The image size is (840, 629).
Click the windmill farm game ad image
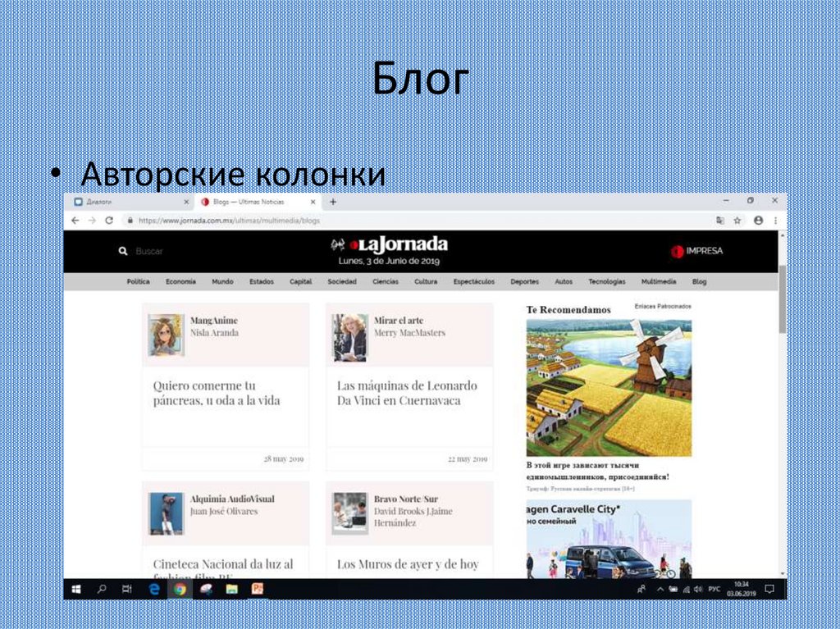coord(609,388)
